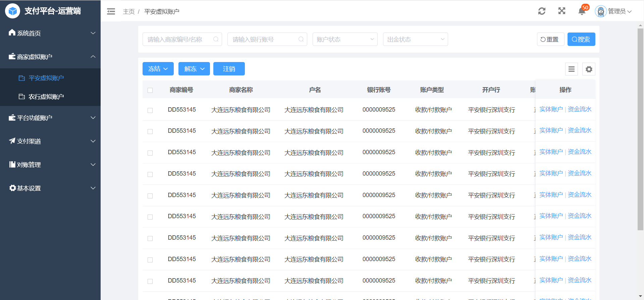Open 资金流水 link in first row
This screenshot has width=644, height=300.
click(580, 109)
